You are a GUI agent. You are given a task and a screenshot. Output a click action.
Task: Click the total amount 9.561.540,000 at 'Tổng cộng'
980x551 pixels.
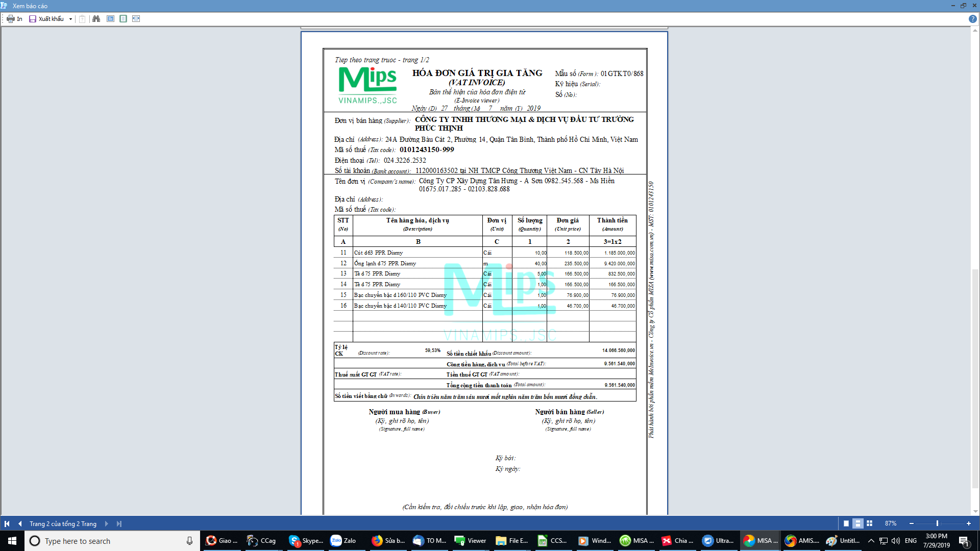(x=620, y=385)
